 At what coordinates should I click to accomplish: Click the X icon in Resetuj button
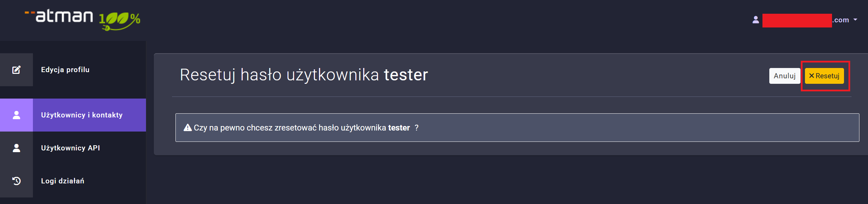[x=811, y=76]
